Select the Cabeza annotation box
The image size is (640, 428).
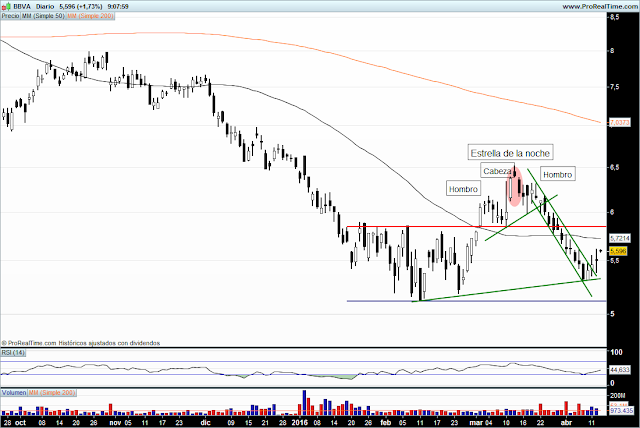(x=497, y=171)
